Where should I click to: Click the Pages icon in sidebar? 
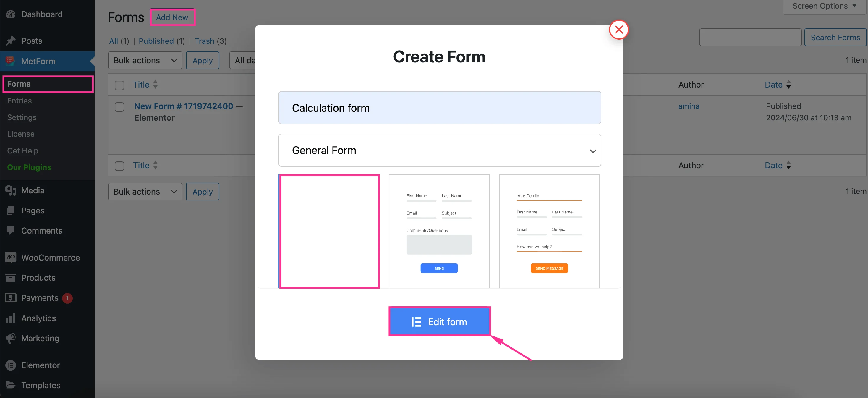(x=11, y=211)
